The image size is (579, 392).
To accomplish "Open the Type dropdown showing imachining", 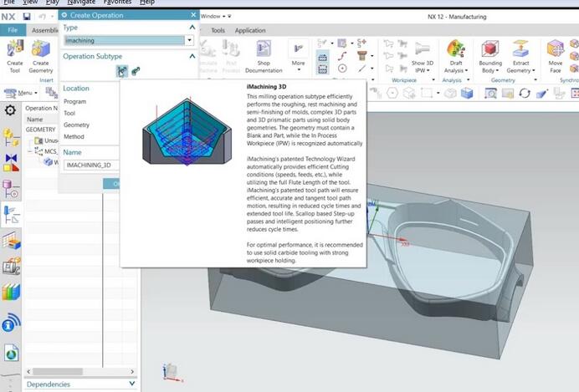I will pyautogui.click(x=189, y=40).
